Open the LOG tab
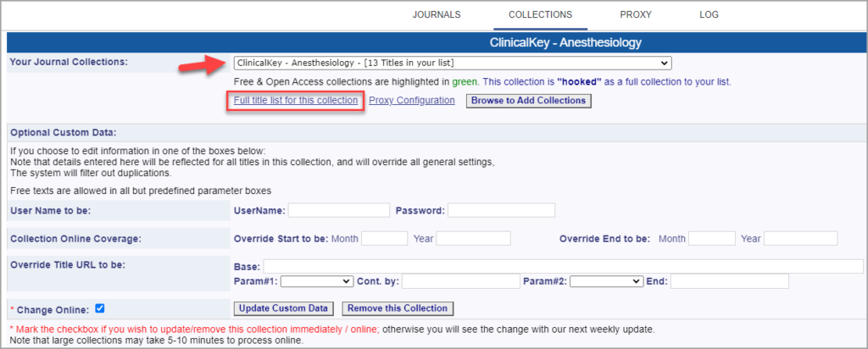868x349 pixels. [x=709, y=15]
